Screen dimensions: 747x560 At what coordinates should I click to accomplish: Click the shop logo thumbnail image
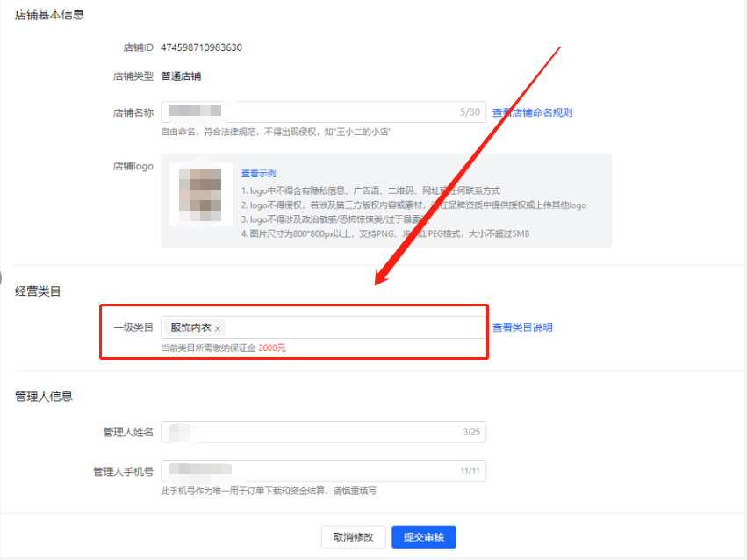[x=200, y=193]
